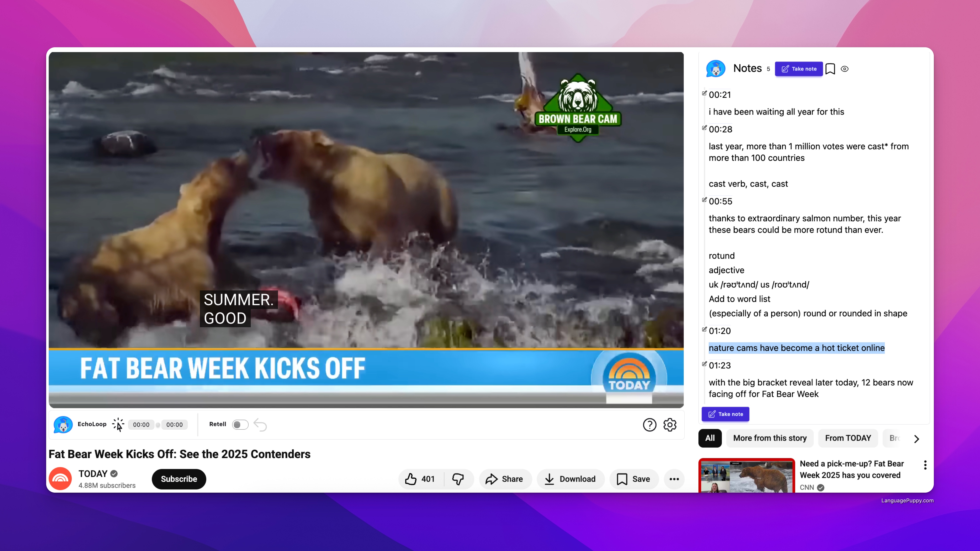Save video to playlist
This screenshot has width=980, height=551.
633,479
